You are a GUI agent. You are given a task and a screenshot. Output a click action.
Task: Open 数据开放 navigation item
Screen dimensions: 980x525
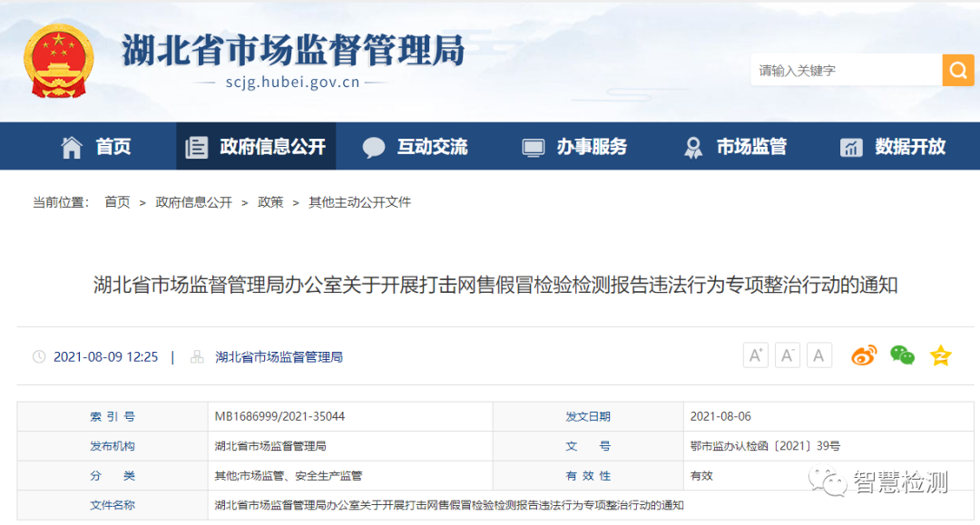[x=894, y=147]
